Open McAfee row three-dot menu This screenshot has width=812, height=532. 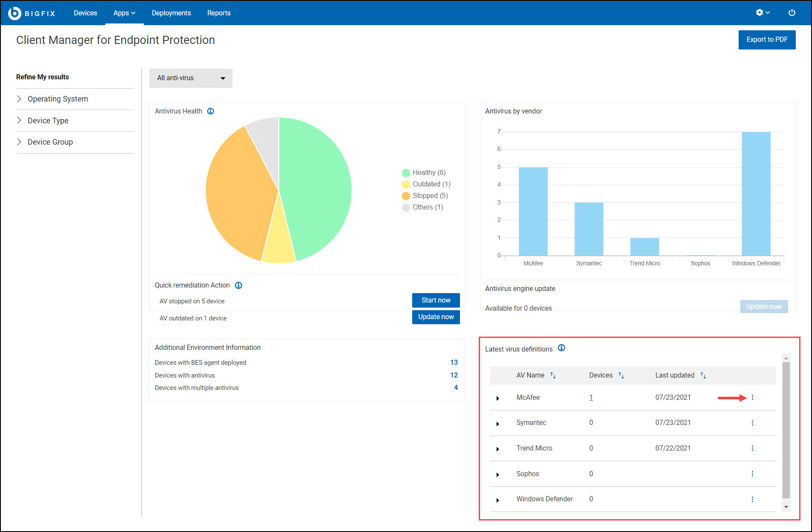[752, 398]
